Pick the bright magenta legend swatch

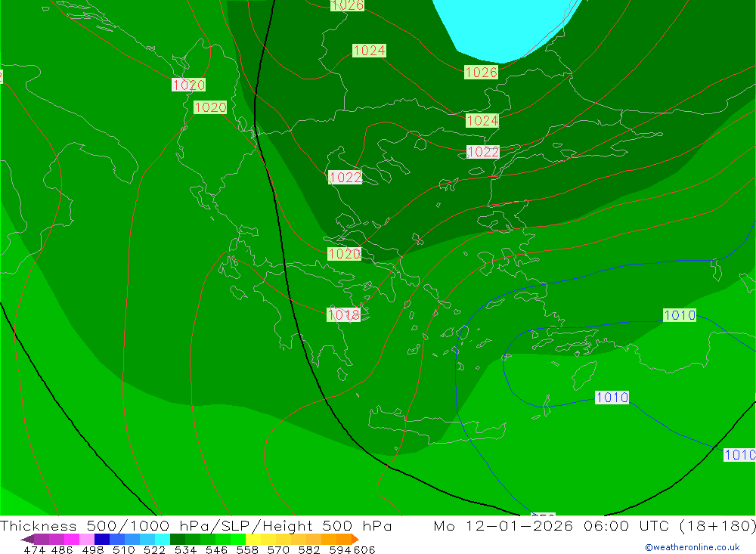pos(72,539)
